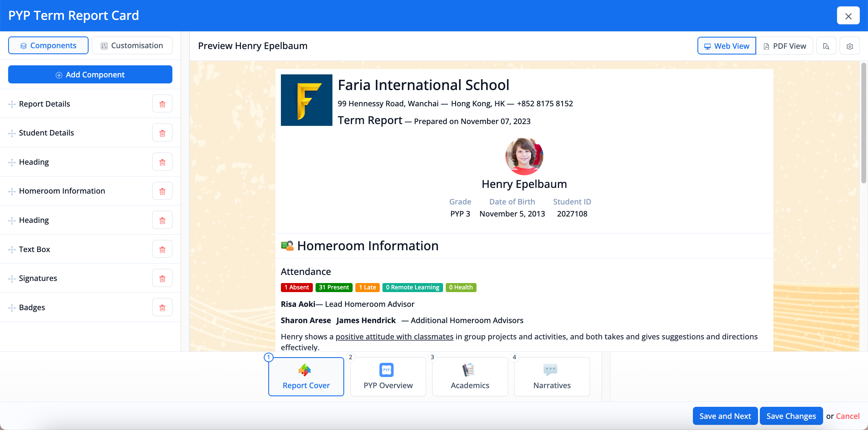Click the Signatures drag handle icon

12,279
